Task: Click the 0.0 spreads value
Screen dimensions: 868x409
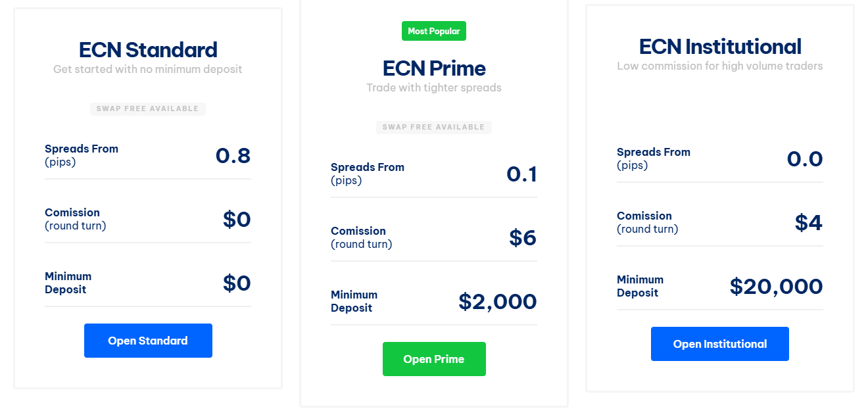Action: [805, 159]
